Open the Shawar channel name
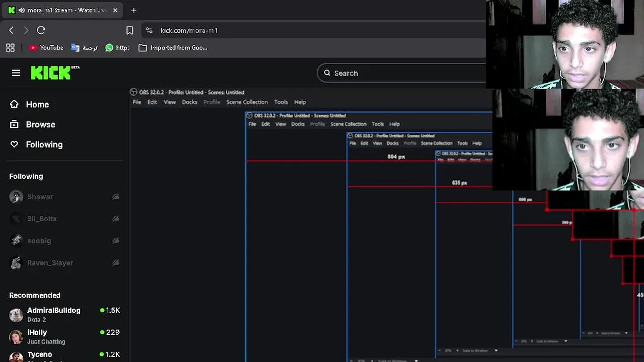The image size is (644, 362). tap(40, 197)
